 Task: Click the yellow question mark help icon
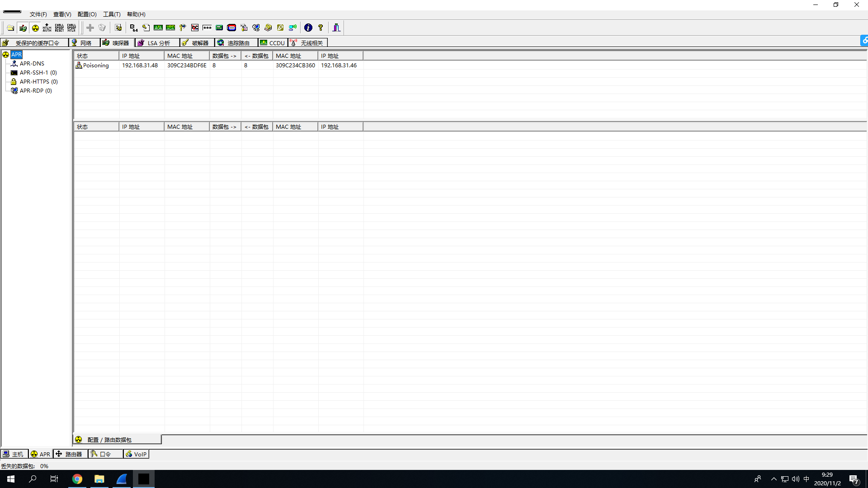[x=321, y=28]
